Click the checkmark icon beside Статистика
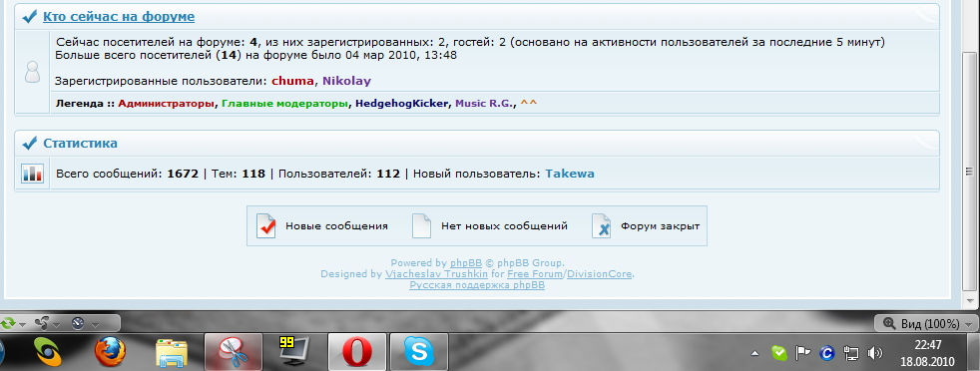This screenshot has height=371, width=980. 29,144
